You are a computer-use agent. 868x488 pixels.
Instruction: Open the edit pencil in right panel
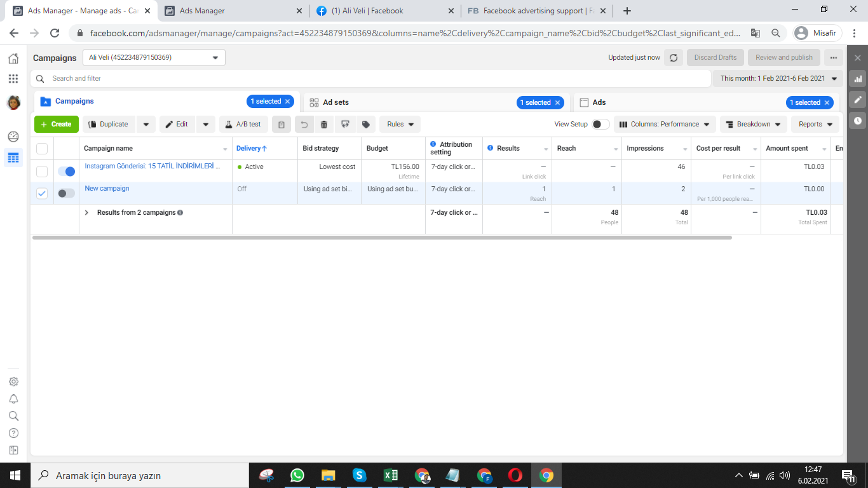[858, 100]
